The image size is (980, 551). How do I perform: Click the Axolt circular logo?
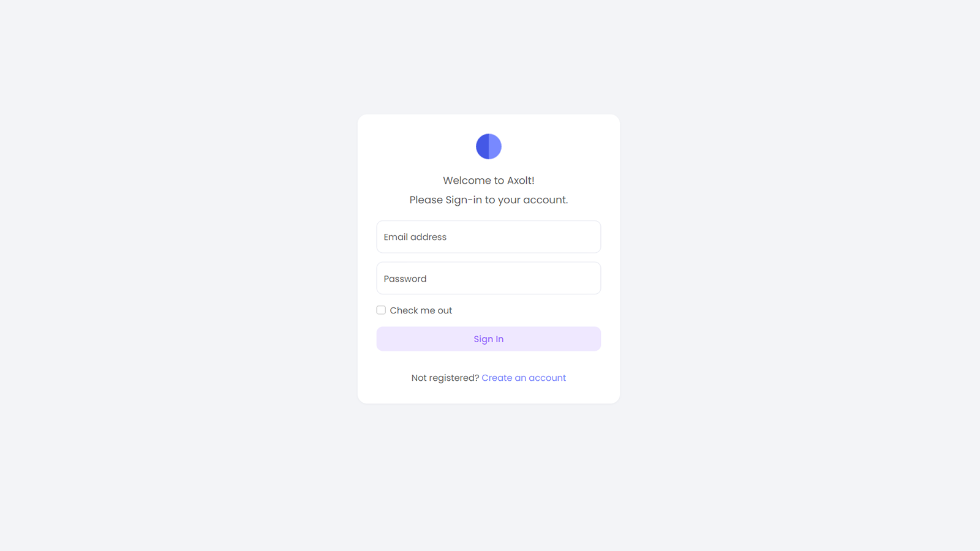489,146
